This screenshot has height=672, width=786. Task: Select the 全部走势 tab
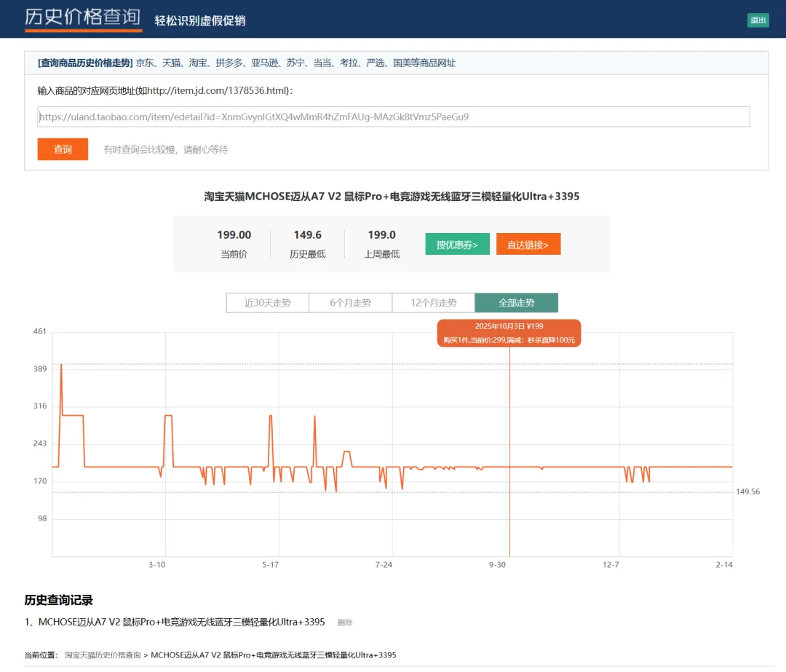[x=516, y=303]
